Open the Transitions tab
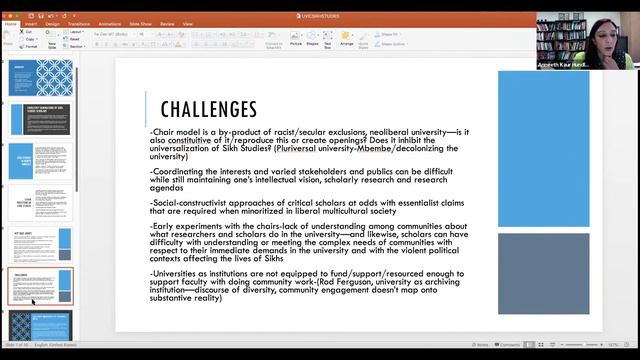The image size is (640, 360). [79, 24]
